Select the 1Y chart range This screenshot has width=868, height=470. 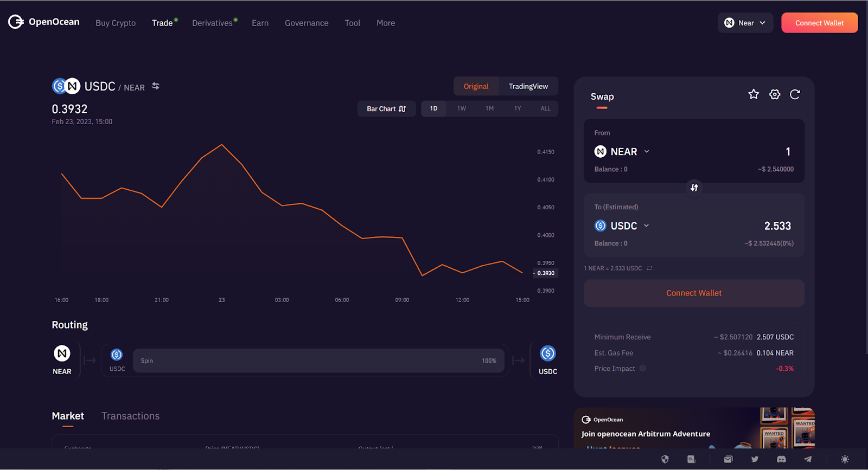click(x=518, y=108)
